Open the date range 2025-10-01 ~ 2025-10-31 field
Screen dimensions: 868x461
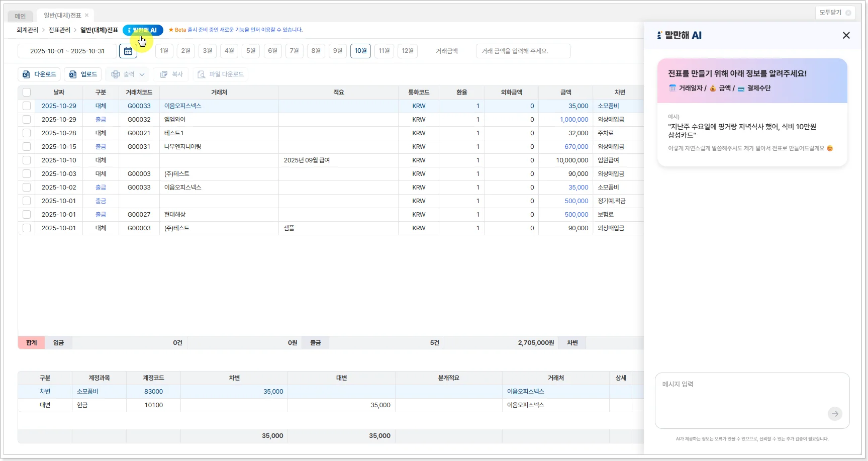coord(67,51)
